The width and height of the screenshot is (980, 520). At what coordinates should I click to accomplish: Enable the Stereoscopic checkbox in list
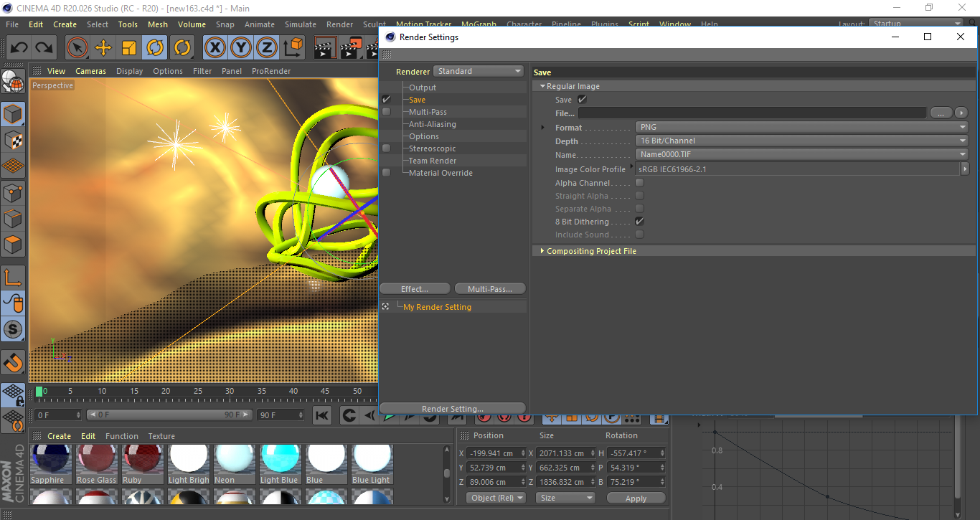click(387, 148)
